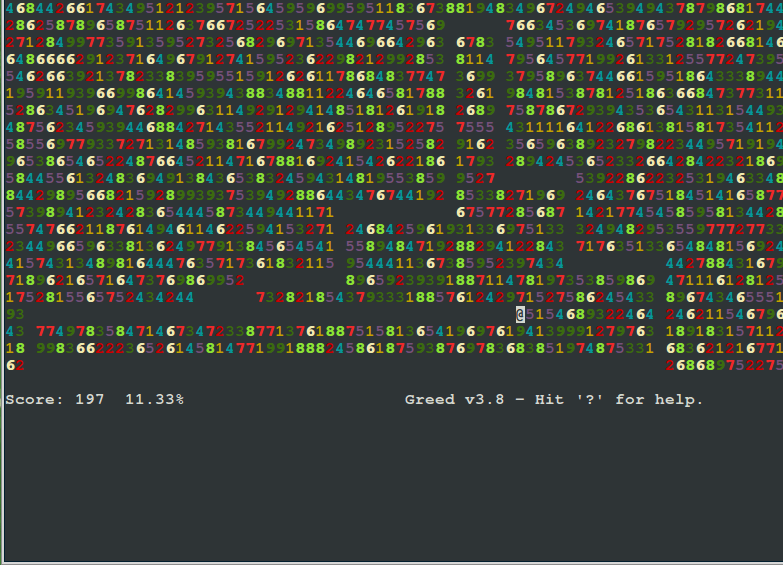Screen dimensions: 783x565
Task: Click the '18' at the left edge
Action: (x=15, y=348)
